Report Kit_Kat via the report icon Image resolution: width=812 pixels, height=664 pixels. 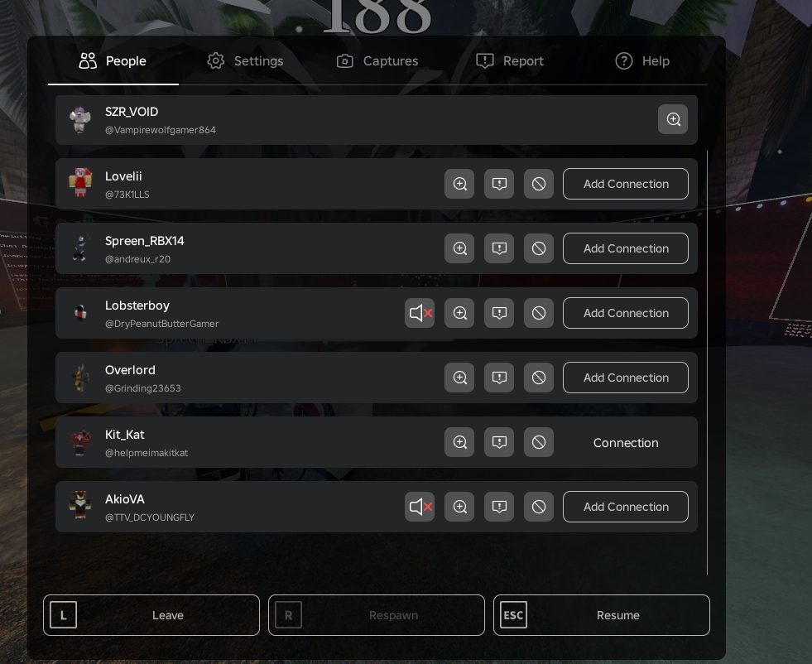click(x=499, y=442)
